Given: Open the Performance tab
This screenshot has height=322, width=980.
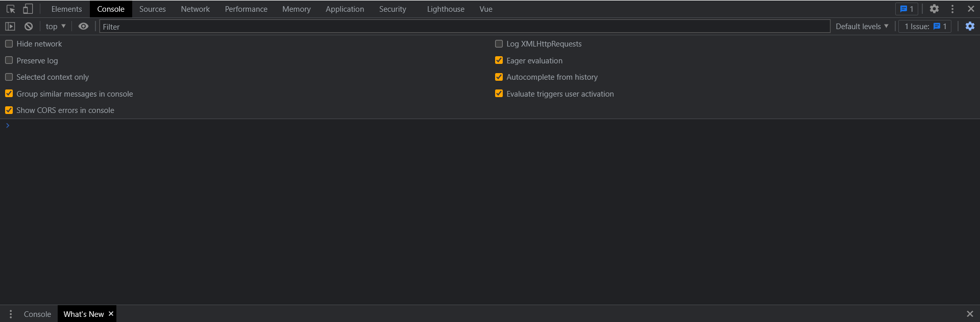Looking at the screenshot, I should 246,9.
